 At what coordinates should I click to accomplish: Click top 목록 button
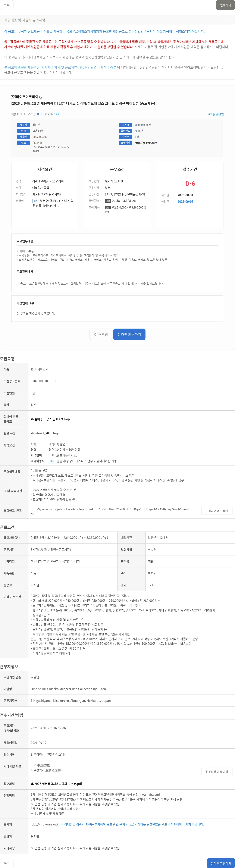tap(7, 5)
